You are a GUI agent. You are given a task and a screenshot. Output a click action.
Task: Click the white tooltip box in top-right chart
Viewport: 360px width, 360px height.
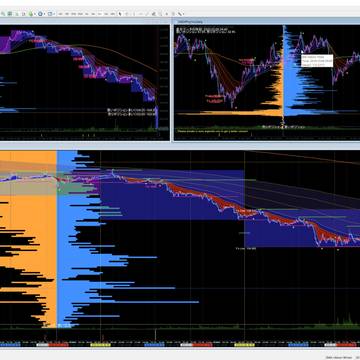(x=317, y=60)
